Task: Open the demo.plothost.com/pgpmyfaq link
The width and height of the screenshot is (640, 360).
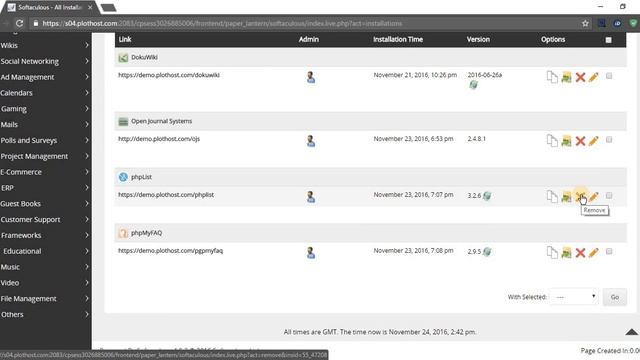Action: 170,251
